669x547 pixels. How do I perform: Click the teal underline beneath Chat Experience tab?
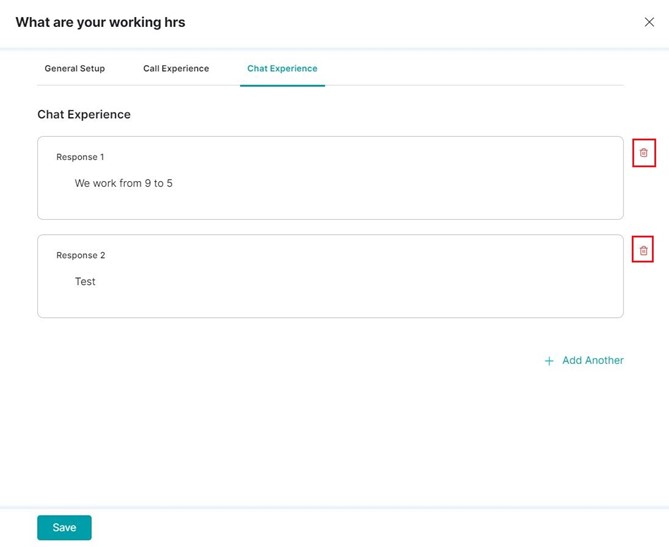coord(282,85)
